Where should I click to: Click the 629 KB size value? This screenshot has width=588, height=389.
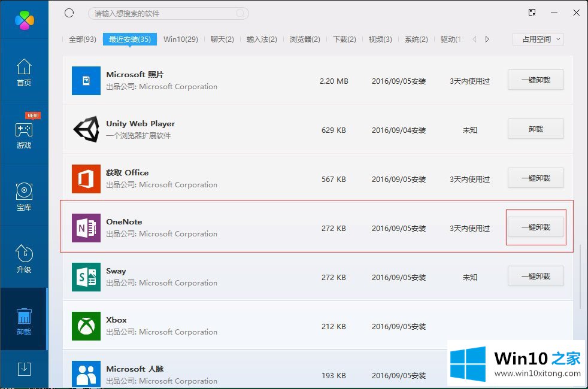pyautogui.click(x=334, y=130)
